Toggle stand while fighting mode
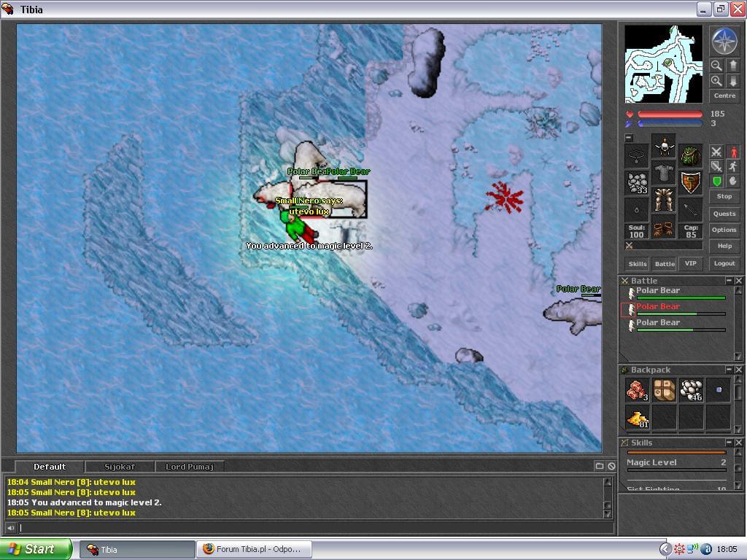The height and width of the screenshot is (560, 747). pyautogui.click(x=733, y=152)
